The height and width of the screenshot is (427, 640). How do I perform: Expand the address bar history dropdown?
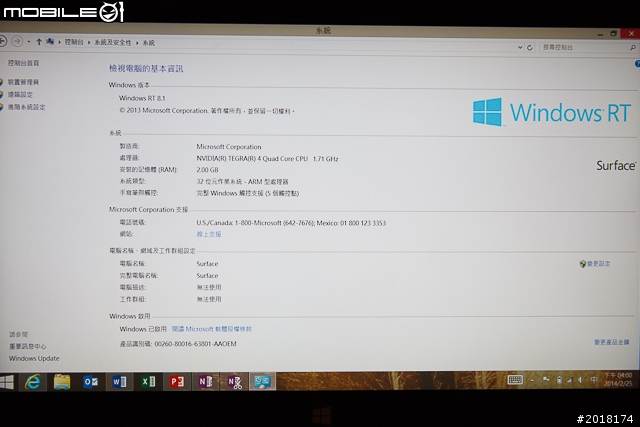coord(520,47)
